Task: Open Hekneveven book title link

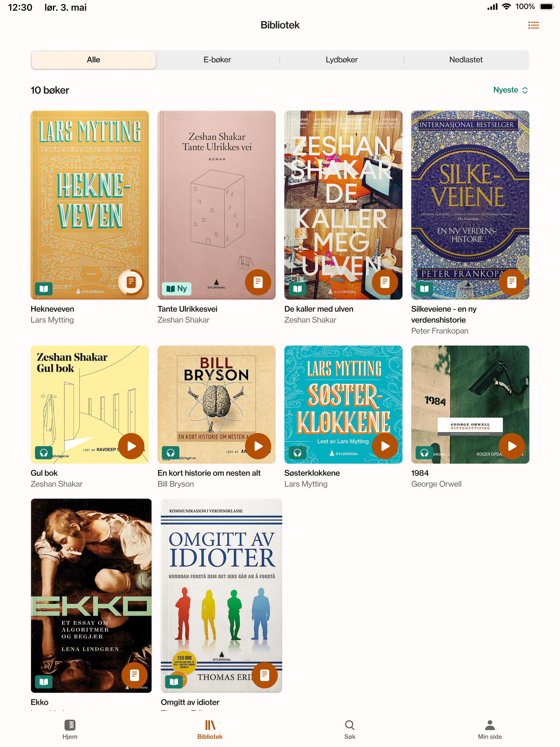Action: tap(52, 309)
